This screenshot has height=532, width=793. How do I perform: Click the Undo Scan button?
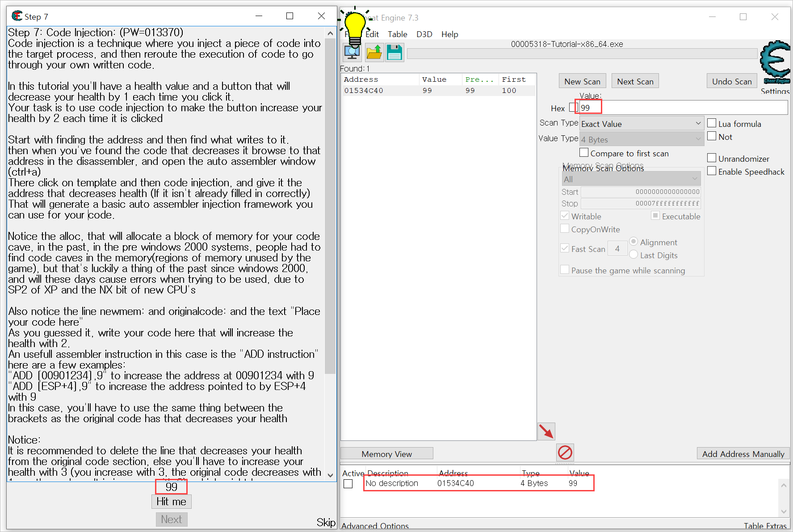click(732, 81)
